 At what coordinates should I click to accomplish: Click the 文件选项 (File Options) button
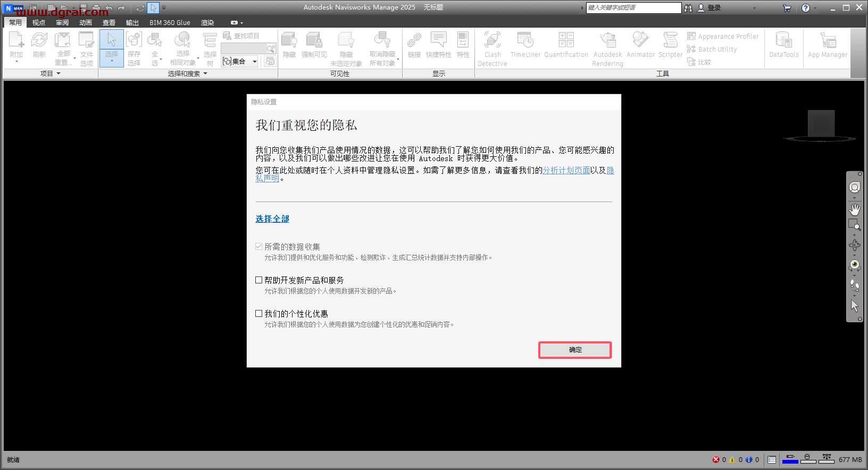87,48
